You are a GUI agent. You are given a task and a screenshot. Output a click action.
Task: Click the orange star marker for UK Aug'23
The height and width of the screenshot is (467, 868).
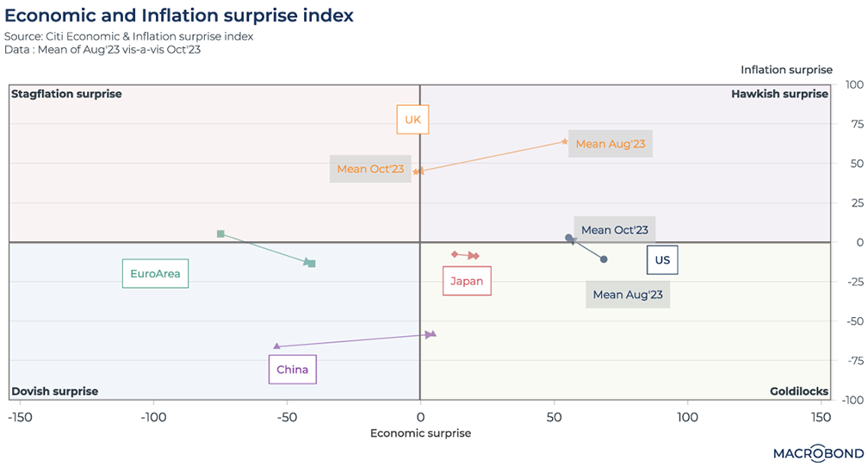pyautogui.click(x=565, y=141)
